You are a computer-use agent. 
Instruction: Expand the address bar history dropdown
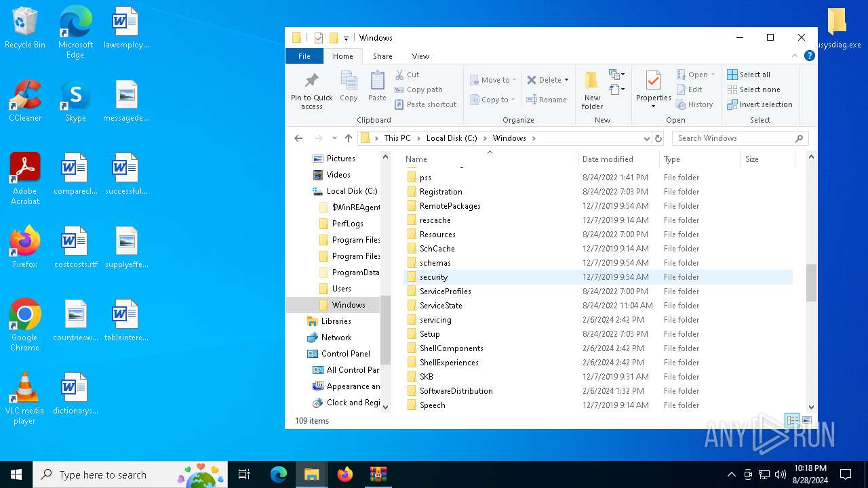point(646,138)
